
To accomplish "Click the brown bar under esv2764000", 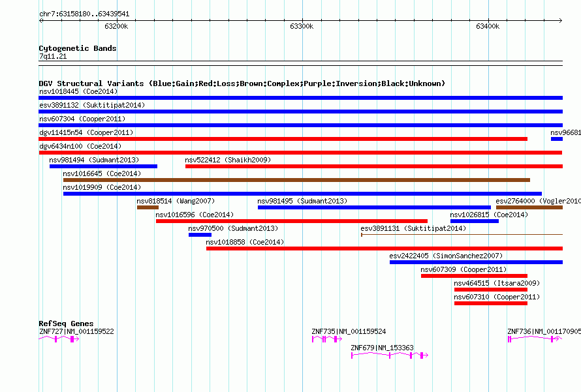I will click(x=529, y=207).
